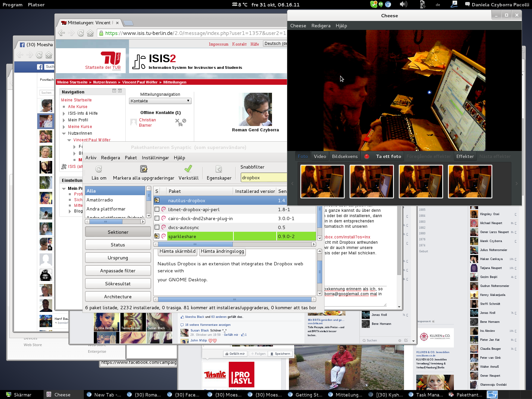Screen dimensions: 532x399
Task: Click the 'de' keyboard layout indicator in top panel
Action: click(438, 5)
